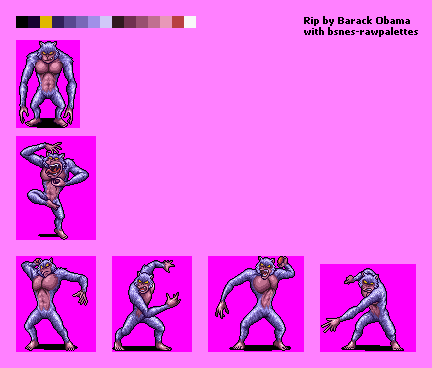This screenshot has width=432, height=368.
Task: Click the ape sprite throwing low
Action: tap(368, 308)
